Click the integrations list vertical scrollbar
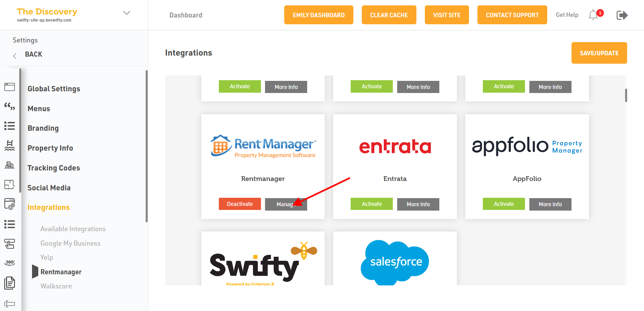Image resolution: width=644 pixels, height=311 pixels. coord(626,95)
